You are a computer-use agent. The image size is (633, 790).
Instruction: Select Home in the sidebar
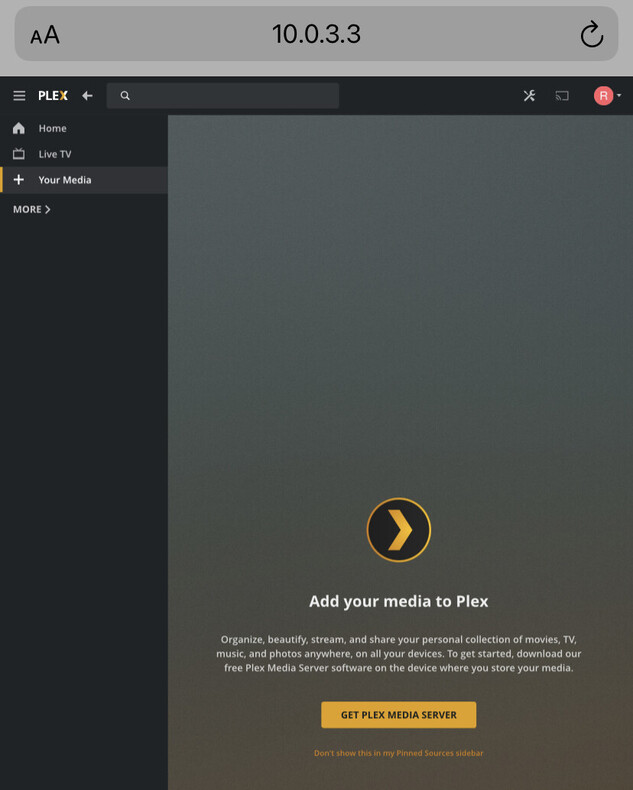click(x=84, y=128)
